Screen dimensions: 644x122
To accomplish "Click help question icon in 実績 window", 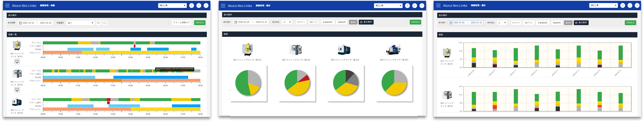I will 192,5.
